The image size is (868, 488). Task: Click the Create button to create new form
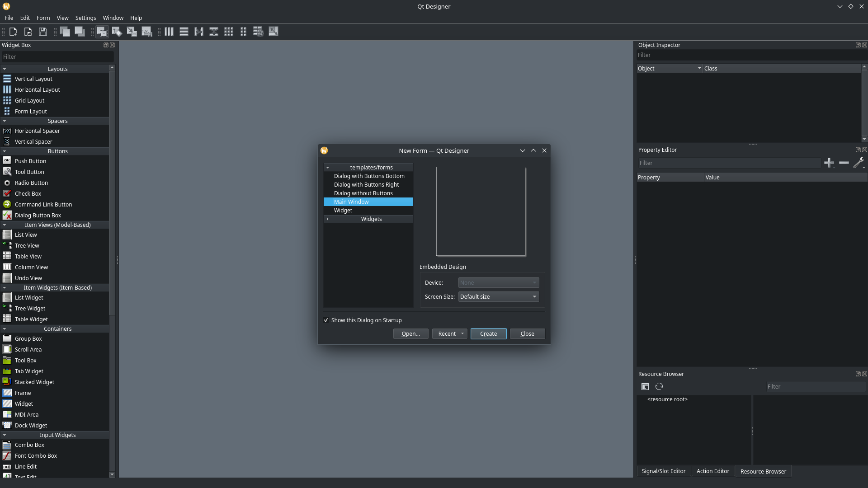point(488,333)
